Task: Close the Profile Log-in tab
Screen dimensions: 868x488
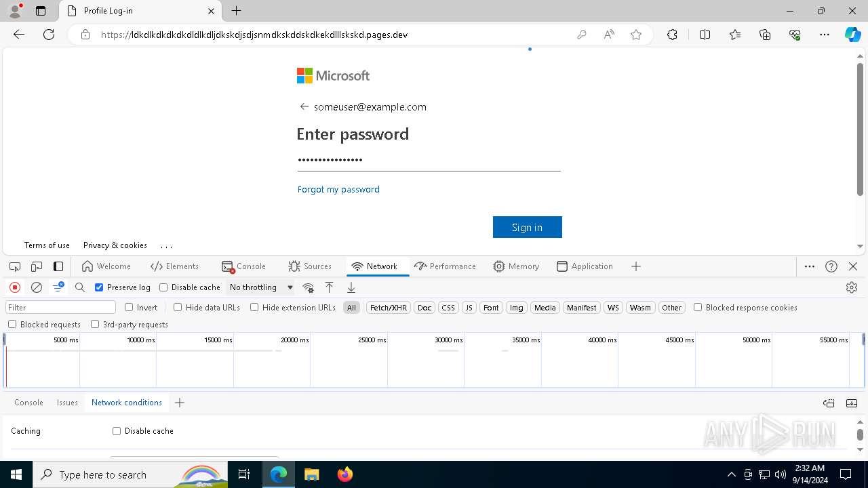Action: (212, 11)
